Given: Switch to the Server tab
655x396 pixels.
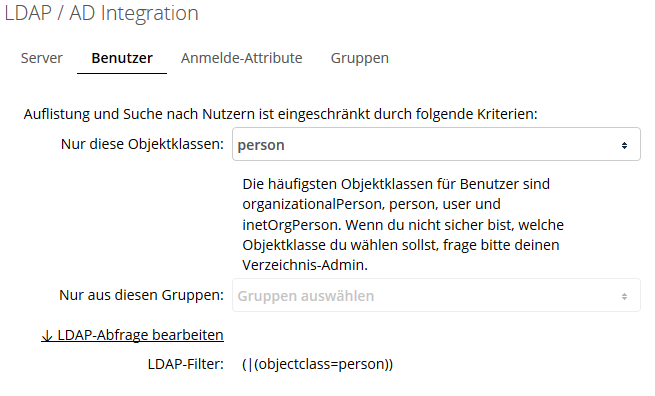Looking at the screenshot, I should pos(41,58).
